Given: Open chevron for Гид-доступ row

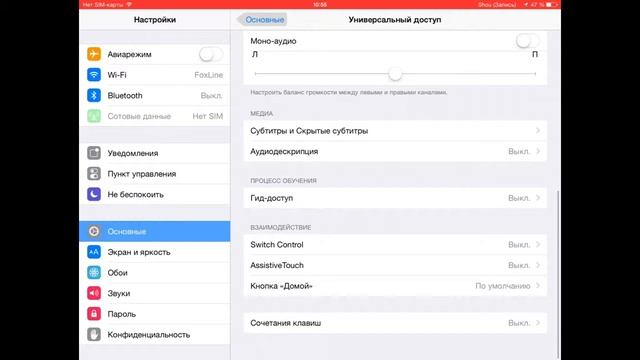Looking at the screenshot, I should click(x=538, y=198).
